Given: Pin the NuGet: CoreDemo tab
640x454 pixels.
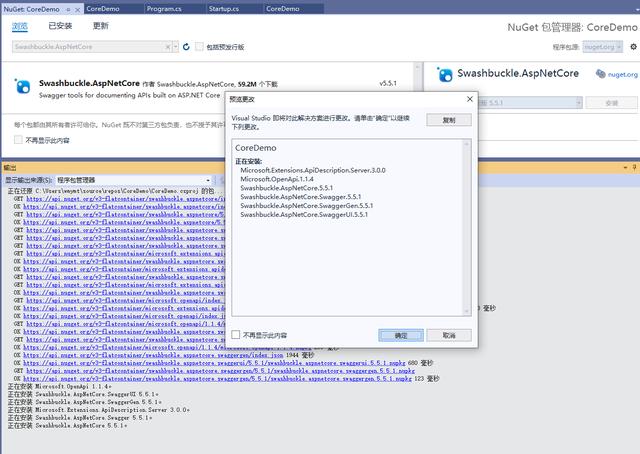Looking at the screenshot, I should click(68, 9).
